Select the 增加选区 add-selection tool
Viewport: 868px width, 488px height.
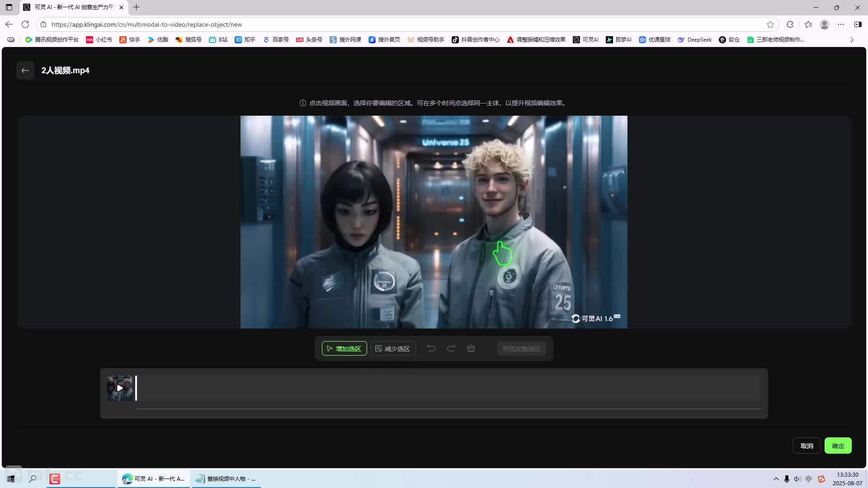[x=344, y=348]
